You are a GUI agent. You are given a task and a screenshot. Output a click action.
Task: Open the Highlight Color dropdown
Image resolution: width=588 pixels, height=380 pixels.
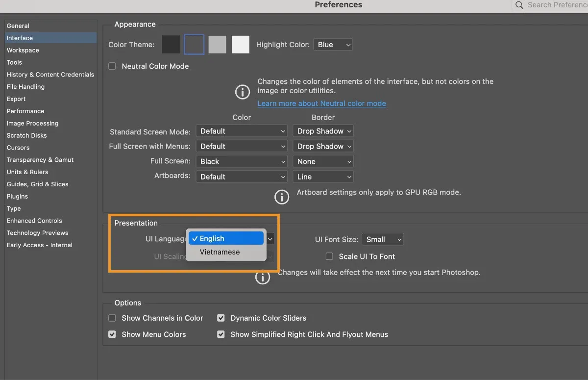333,44
